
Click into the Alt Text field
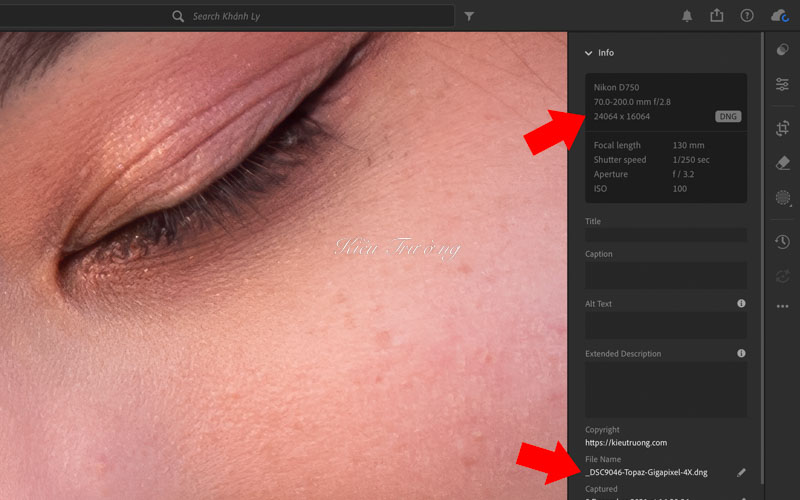(666, 326)
